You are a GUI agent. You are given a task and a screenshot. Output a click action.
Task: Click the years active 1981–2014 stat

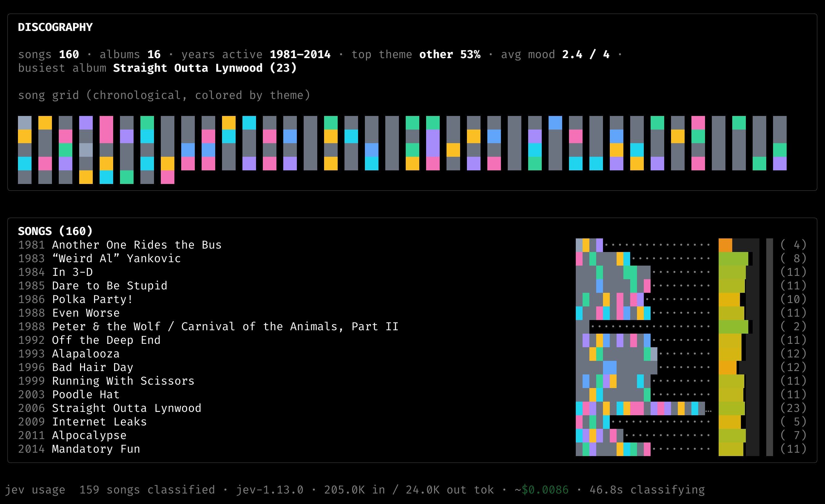(x=256, y=54)
